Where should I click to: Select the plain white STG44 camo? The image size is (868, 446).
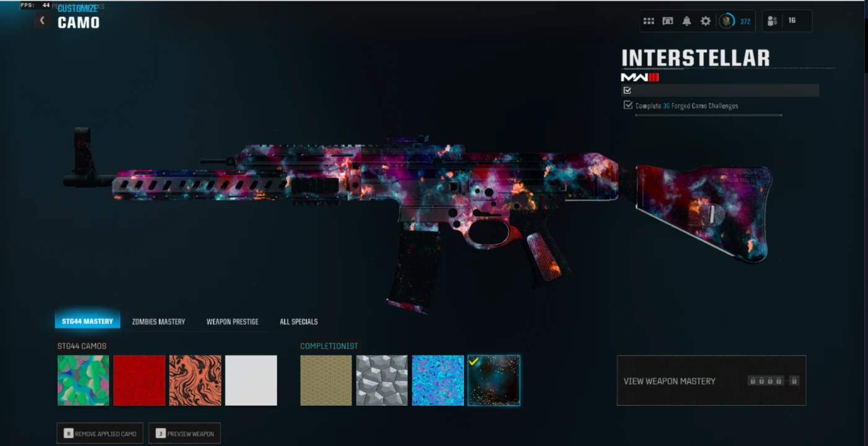point(251,380)
